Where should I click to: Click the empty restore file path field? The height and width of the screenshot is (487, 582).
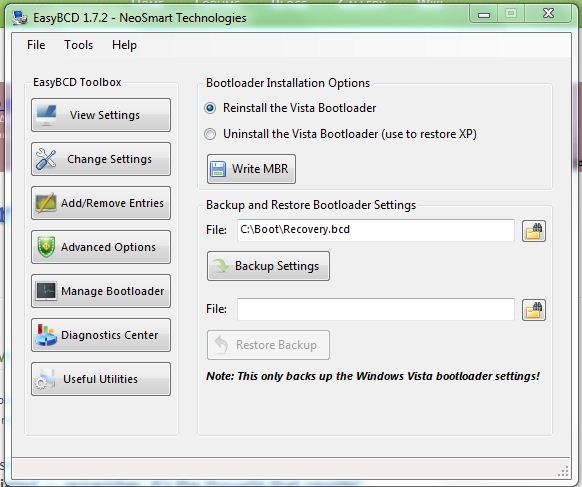(x=376, y=309)
